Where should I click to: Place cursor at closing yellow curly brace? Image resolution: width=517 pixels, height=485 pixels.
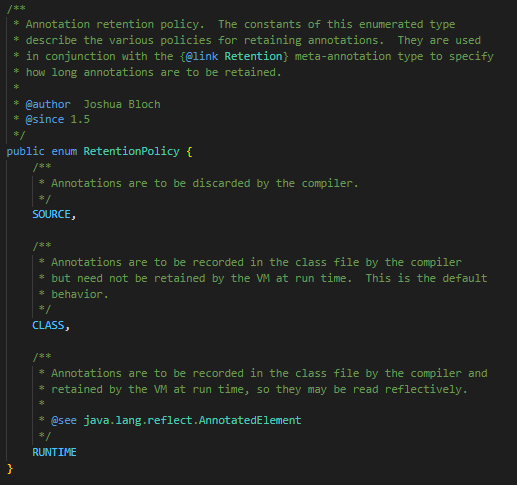coord(10,469)
